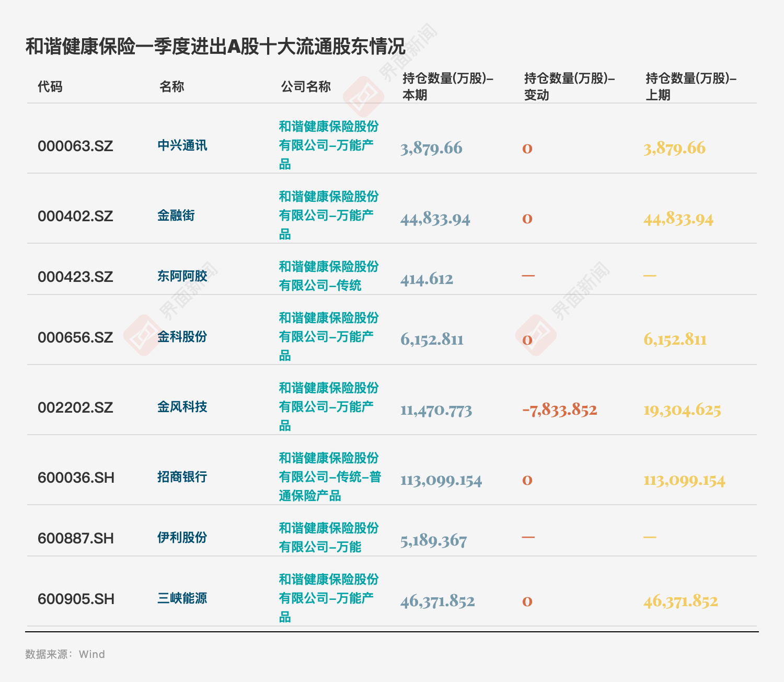Select stock code 000063.SZ
Image resolution: width=784 pixels, height=682 pixels.
tap(75, 146)
